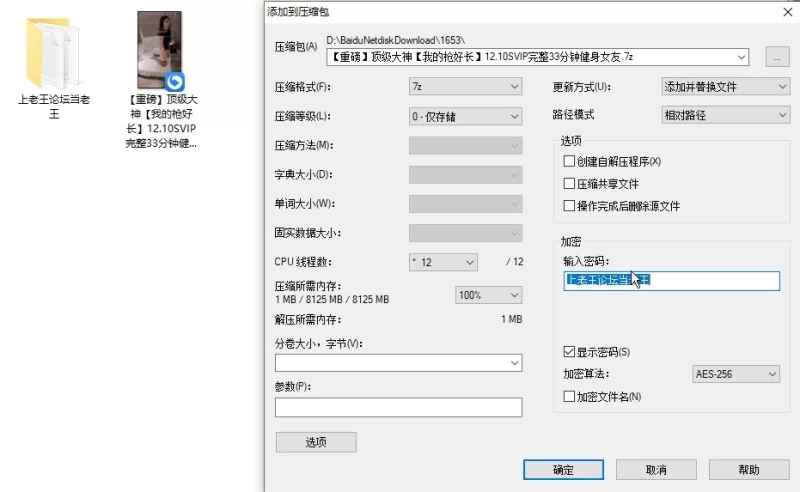Click the disabled 字典大小 dropdown

465,175
